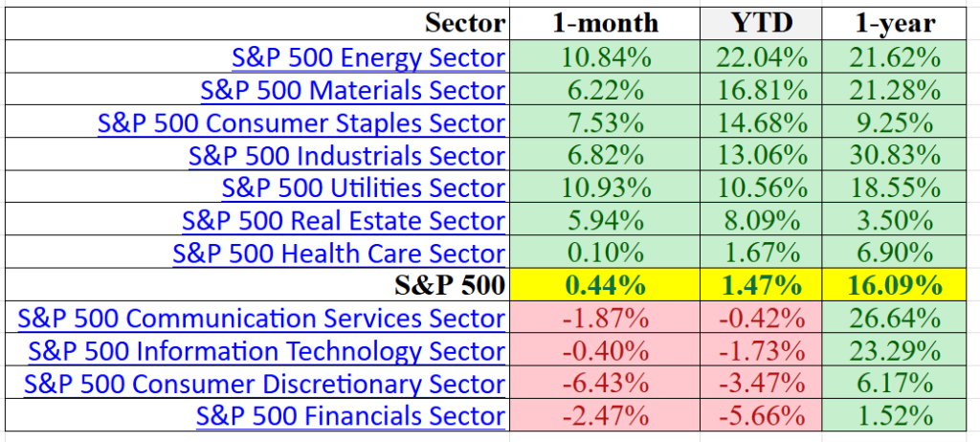
Task: Follow the S&P 500 Industrials Sector link
Action: (x=346, y=156)
